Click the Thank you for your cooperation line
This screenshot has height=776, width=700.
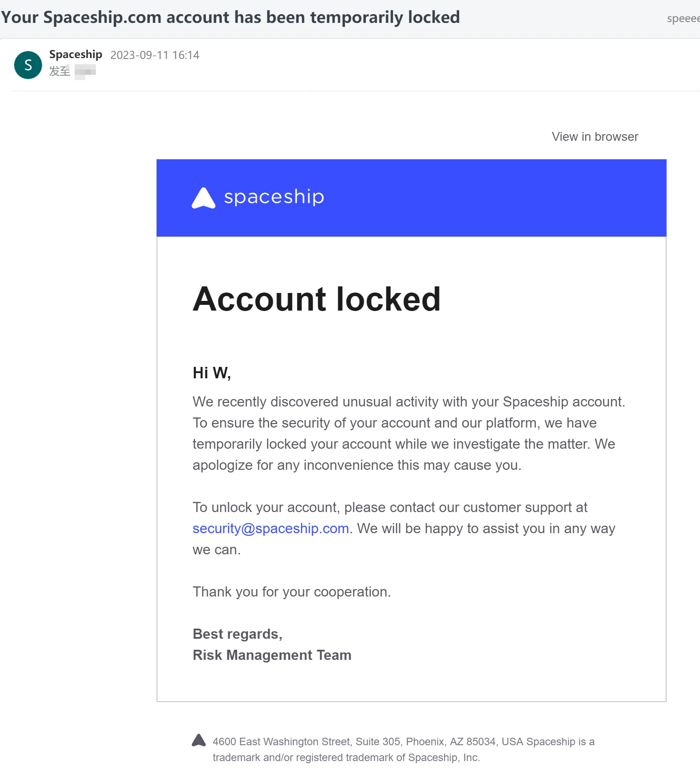[x=292, y=592]
